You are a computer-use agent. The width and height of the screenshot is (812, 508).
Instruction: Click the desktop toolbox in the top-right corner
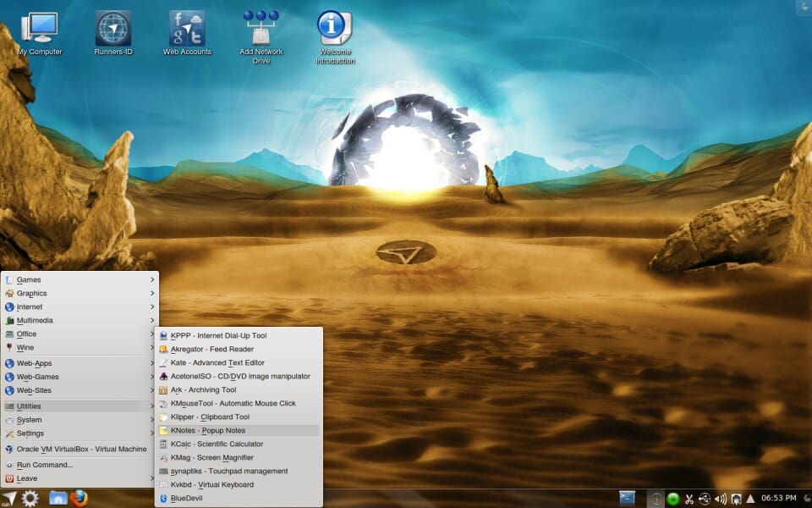[x=804, y=6]
